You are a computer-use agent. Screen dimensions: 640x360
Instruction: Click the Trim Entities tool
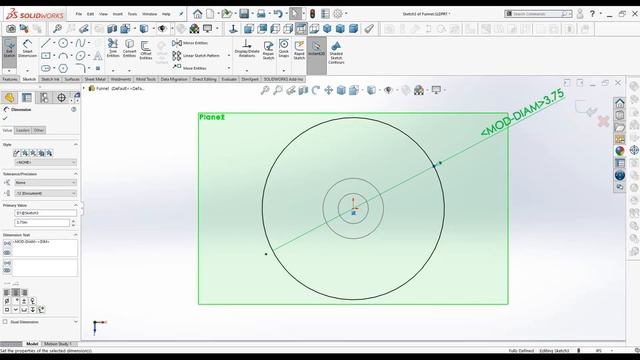[113, 48]
